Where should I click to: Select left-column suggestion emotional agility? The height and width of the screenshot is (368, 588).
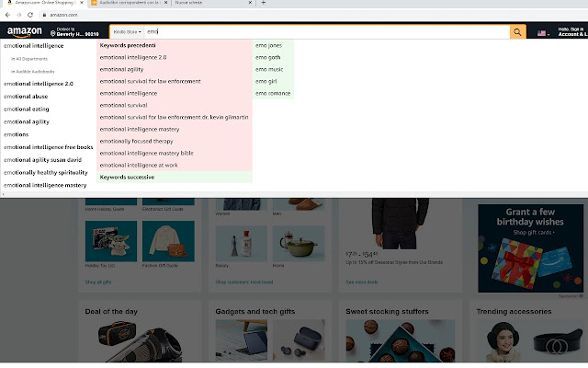click(x=27, y=121)
